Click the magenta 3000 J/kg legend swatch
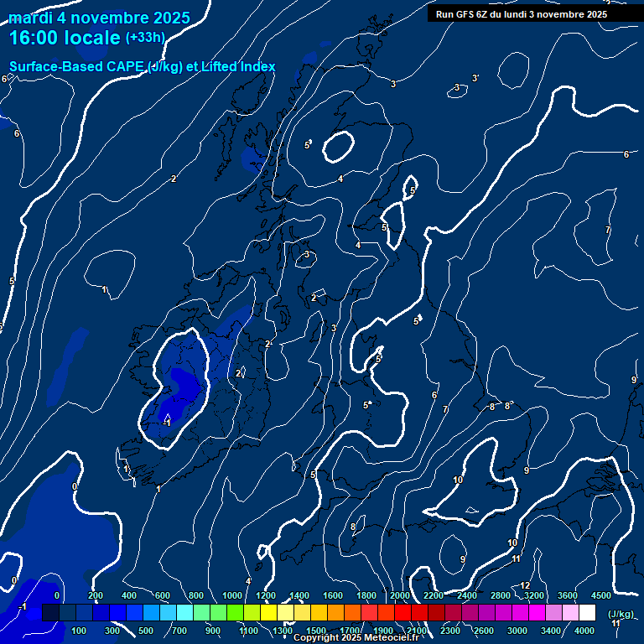The width and height of the screenshot is (644, 644). [x=519, y=613]
